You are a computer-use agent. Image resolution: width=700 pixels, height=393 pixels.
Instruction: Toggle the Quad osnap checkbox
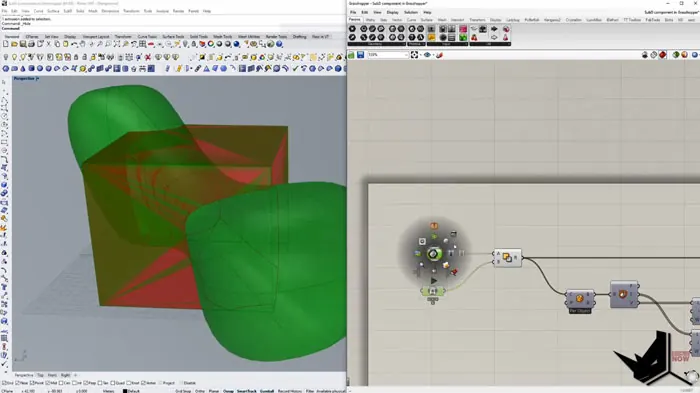tap(112, 383)
